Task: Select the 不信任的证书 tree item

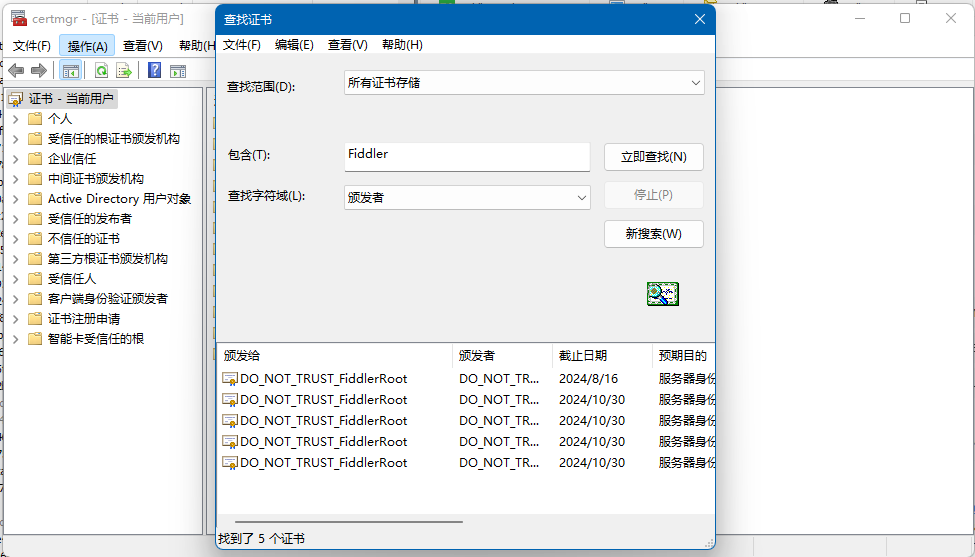Action: coord(83,239)
